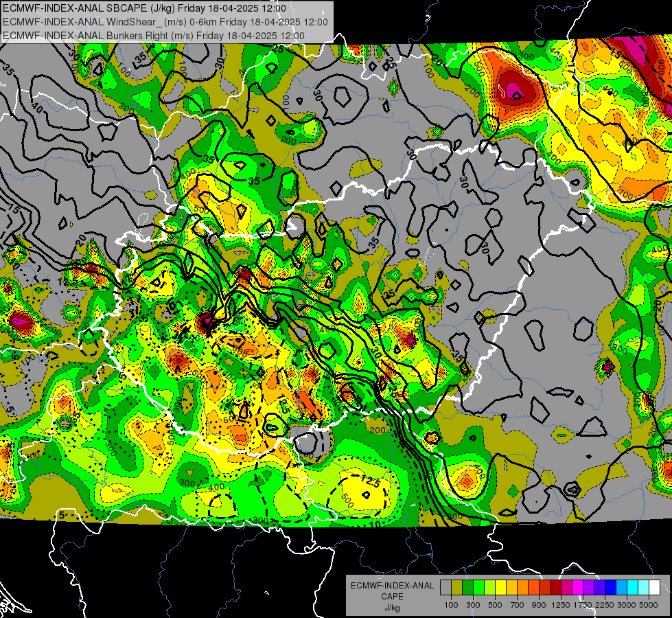
Task: Click the J/kg unit label in legend
Action: (392, 608)
